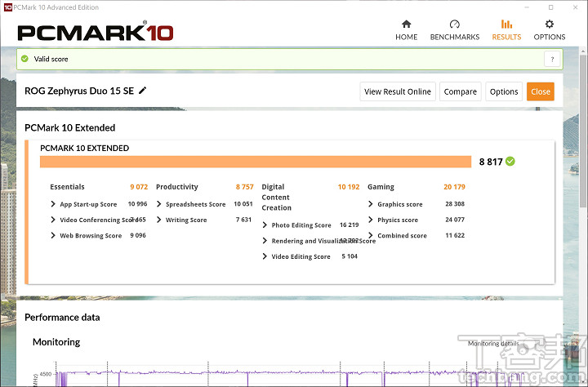Click the 4500 axis label on the graph
Image resolution: width=588 pixels, height=387 pixels.
pos(46,374)
